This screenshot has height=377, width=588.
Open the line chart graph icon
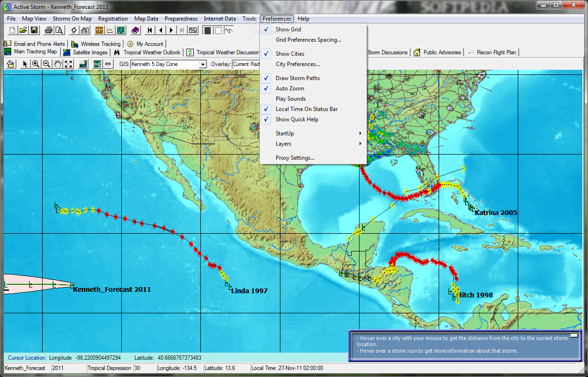pos(110,30)
